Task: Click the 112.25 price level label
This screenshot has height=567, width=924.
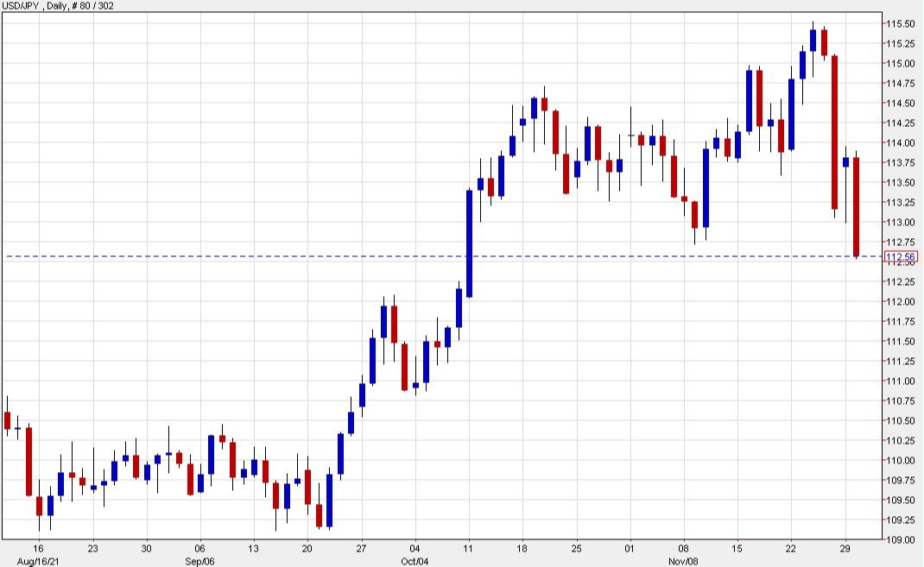Action: click(901, 282)
